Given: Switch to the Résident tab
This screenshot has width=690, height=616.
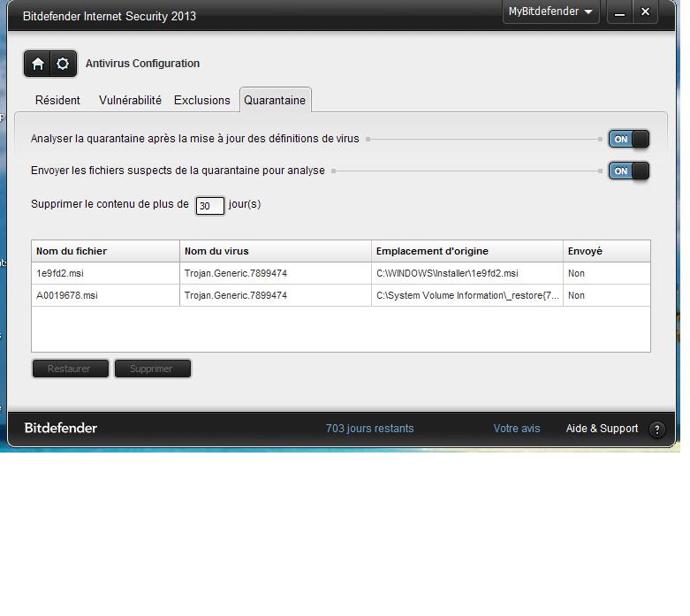Looking at the screenshot, I should [x=57, y=101].
